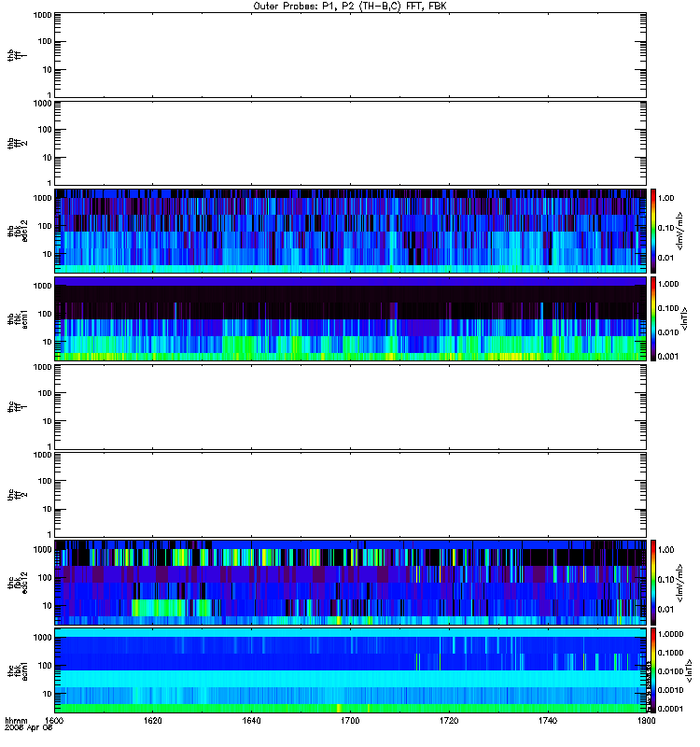Click the 'thb fbk scm1' y-axis title
Screen dimensions: 700x747
pyautogui.click(x=18, y=318)
